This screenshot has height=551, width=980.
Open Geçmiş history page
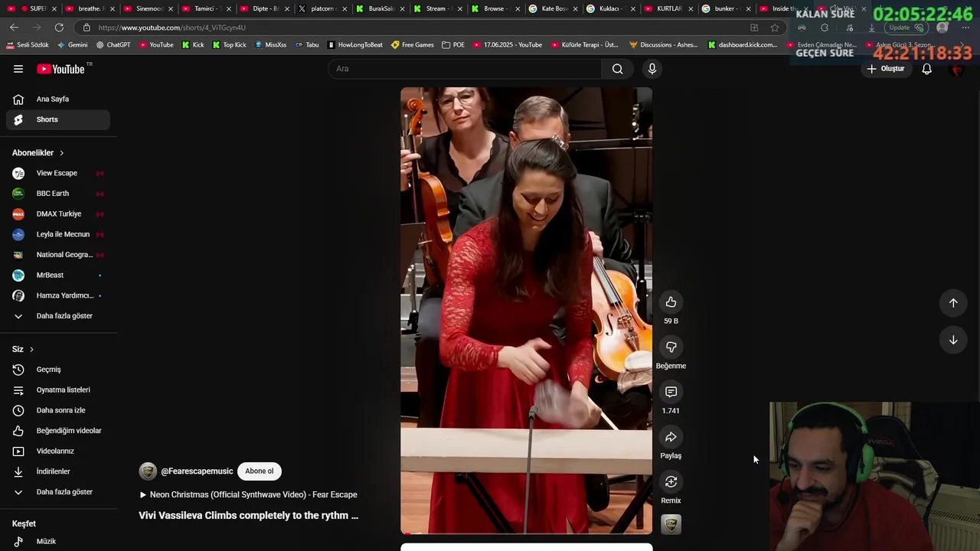(x=58, y=370)
